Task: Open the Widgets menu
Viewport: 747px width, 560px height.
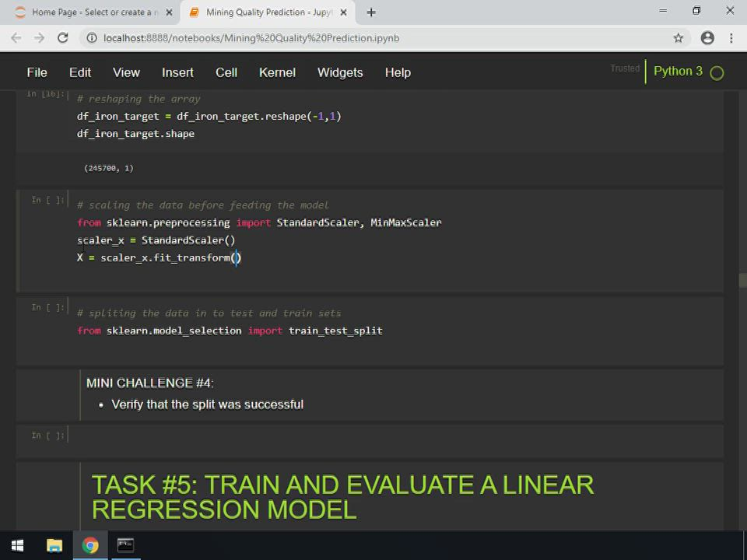Action: [x=340, y=72]
